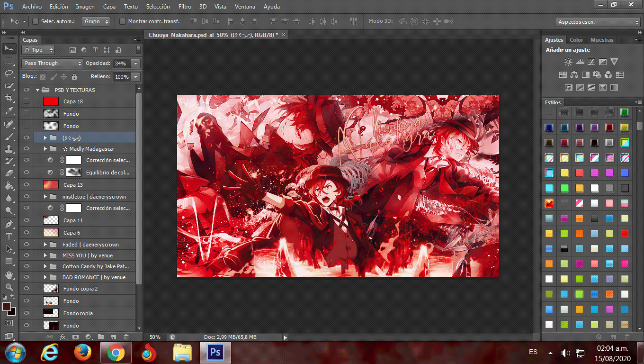The height and width of the screenshot is (364, 644).
Task: Select the Pen tool
Action: (x=9, y=224)
